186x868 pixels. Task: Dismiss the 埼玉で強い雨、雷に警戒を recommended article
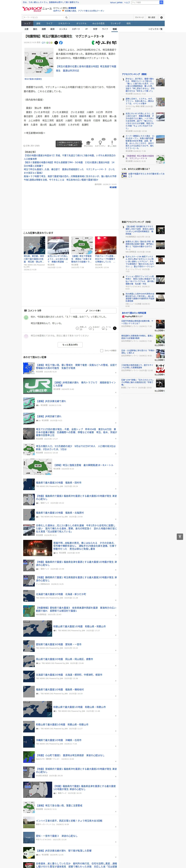point(115,372)
